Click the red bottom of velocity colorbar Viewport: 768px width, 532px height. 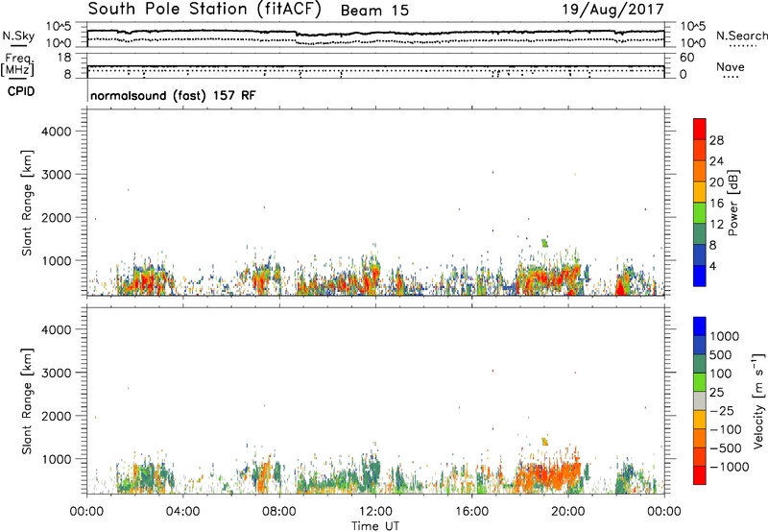point(700,475)
